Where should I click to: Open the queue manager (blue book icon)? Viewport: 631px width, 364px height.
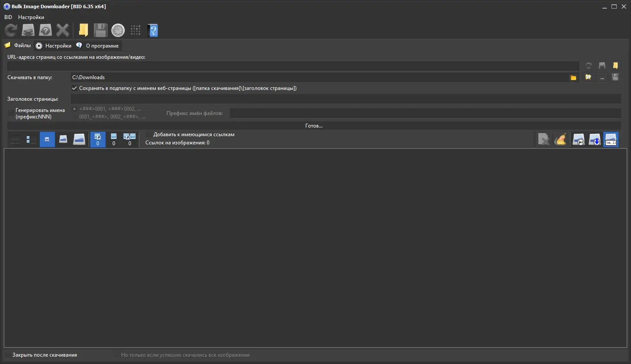coord(153,30)
